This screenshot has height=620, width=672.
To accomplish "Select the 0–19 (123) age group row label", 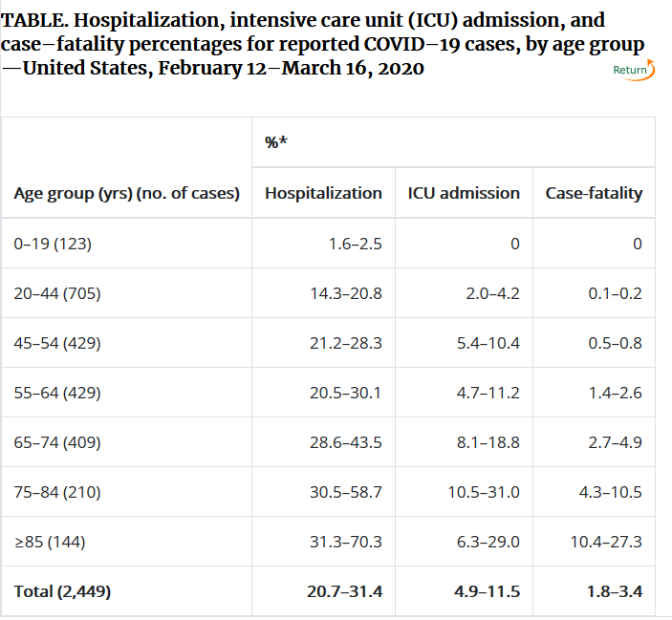I will [53, 244].
